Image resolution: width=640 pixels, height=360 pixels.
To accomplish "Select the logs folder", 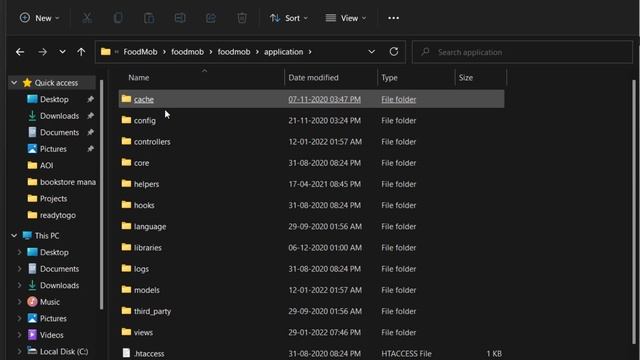I will 141,269.
